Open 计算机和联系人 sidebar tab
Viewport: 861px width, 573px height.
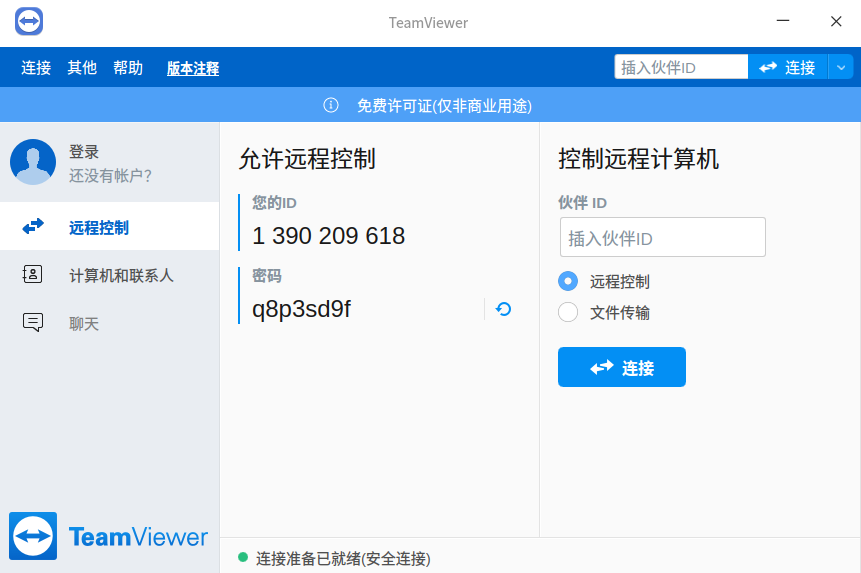pyautogui.click(x=109, y=274)
